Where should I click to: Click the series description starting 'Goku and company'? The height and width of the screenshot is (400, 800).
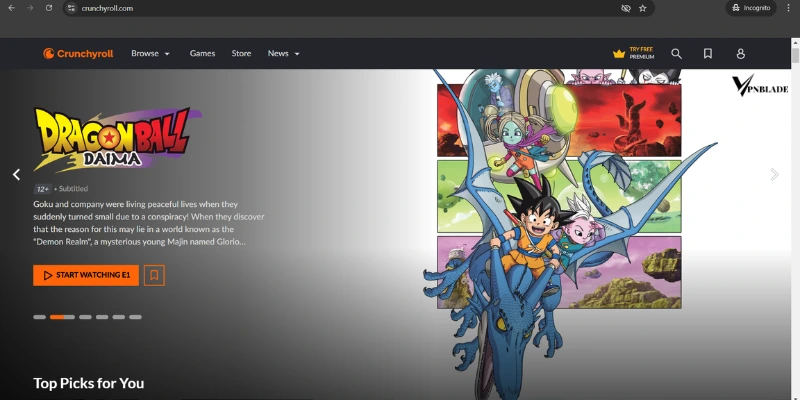tap(148, 223)
